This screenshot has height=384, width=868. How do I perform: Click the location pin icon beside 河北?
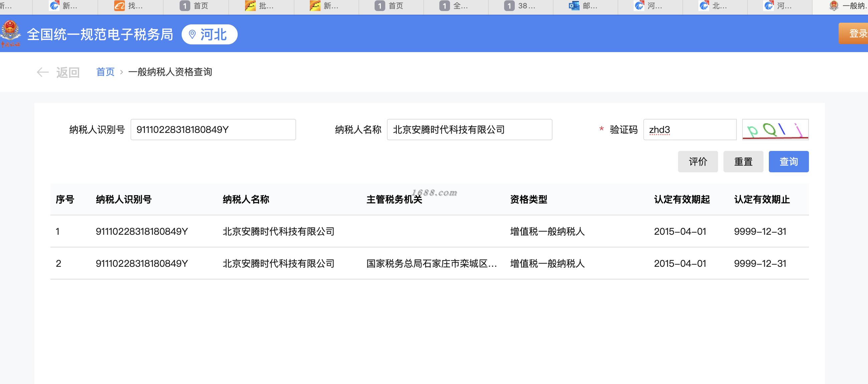click(192, 34)
